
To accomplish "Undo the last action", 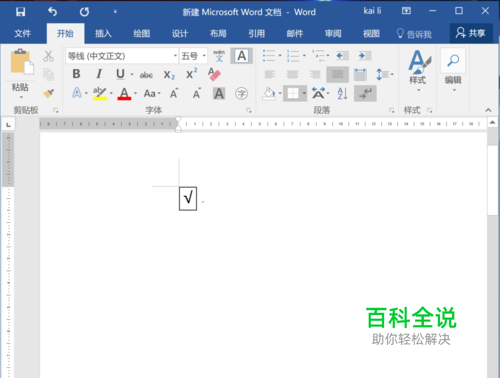I will click(52, 12).
